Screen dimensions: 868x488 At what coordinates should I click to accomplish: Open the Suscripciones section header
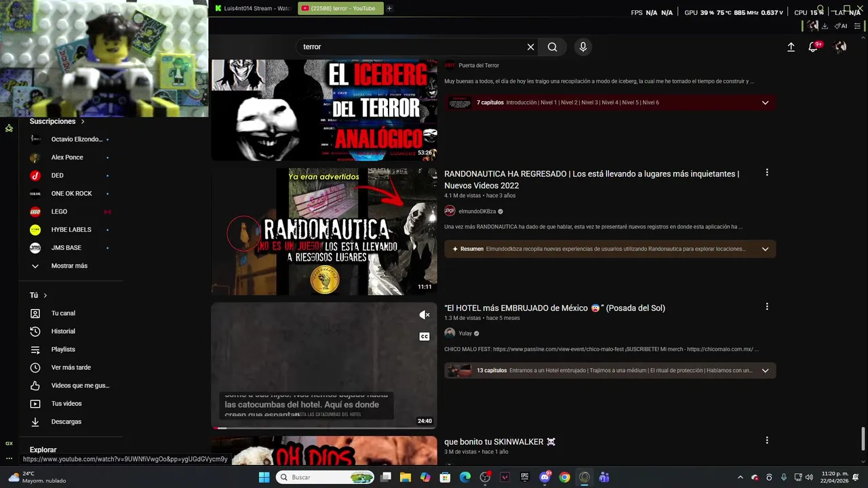coord(57,121)
